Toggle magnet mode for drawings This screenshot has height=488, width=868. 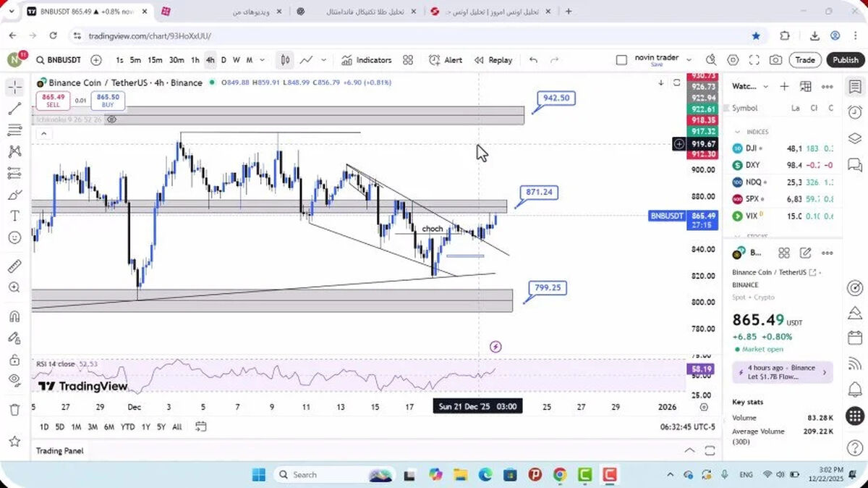pyautogui.click(x=14, y=316)
